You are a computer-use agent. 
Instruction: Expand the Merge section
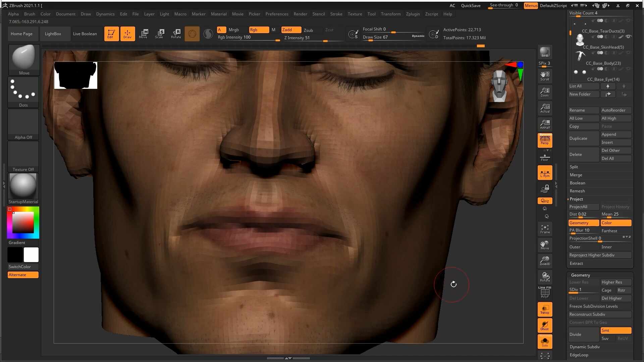(576, 175)
